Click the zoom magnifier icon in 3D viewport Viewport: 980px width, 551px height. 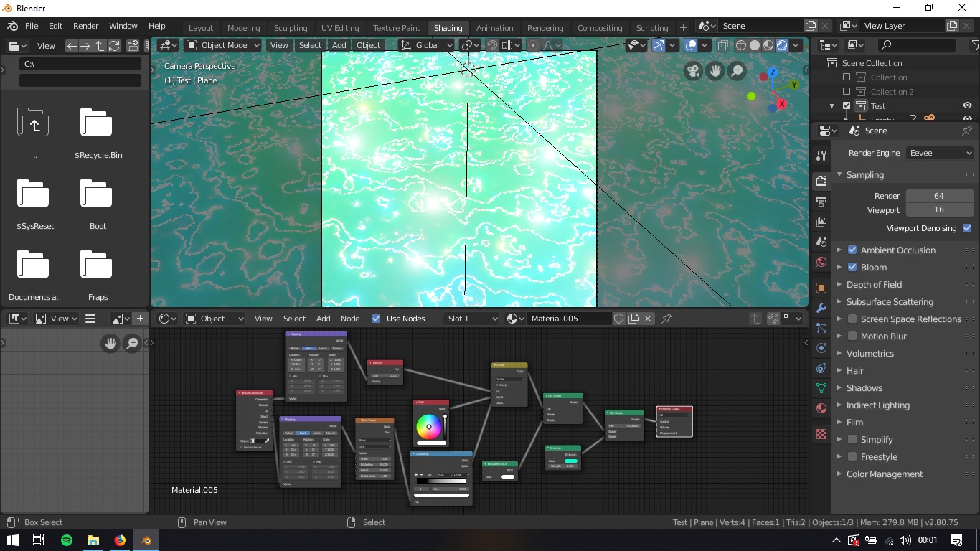point(737,70)
